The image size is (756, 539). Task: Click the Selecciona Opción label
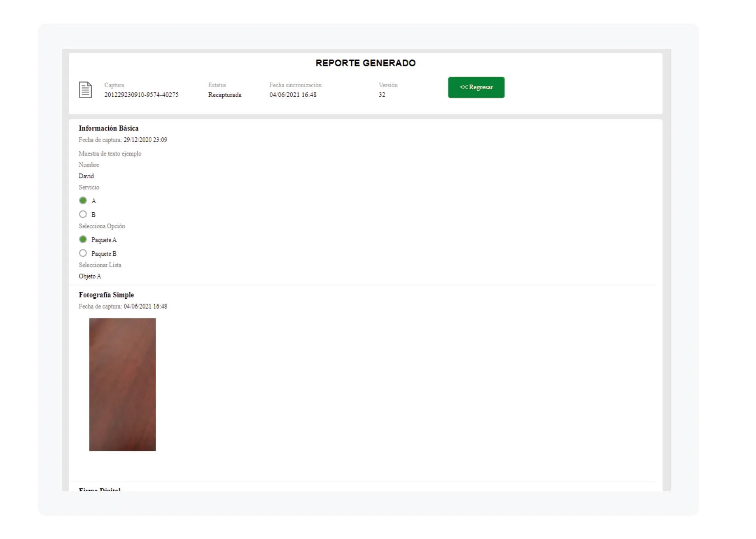coord(102,226)
